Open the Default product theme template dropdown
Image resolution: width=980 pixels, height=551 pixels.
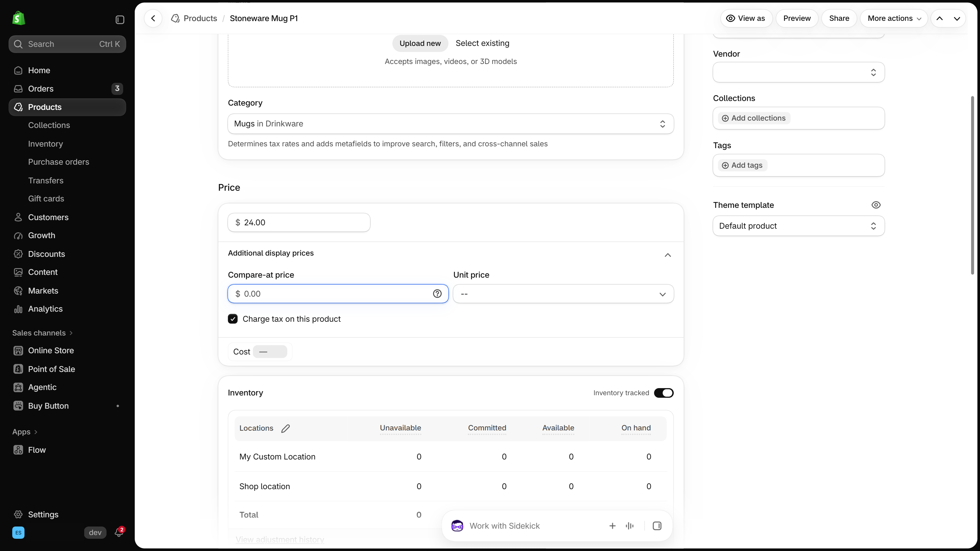pos(798,226)
